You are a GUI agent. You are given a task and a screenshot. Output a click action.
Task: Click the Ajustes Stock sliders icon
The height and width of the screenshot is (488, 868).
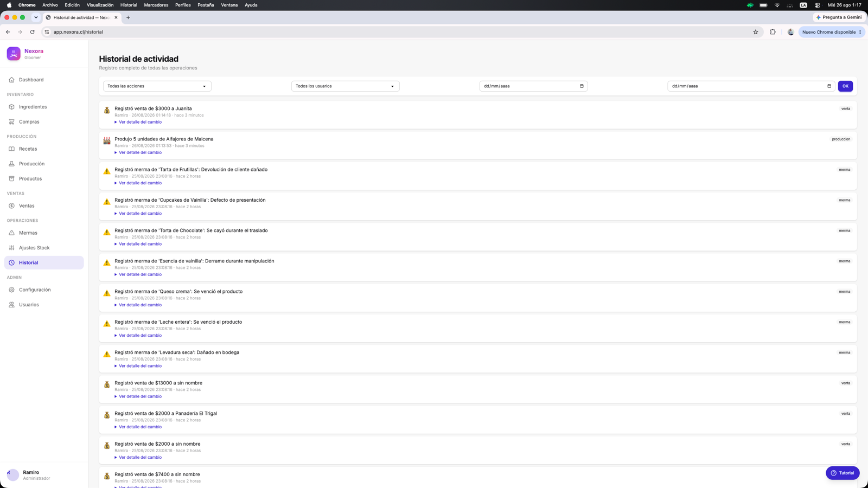(11, 248)
